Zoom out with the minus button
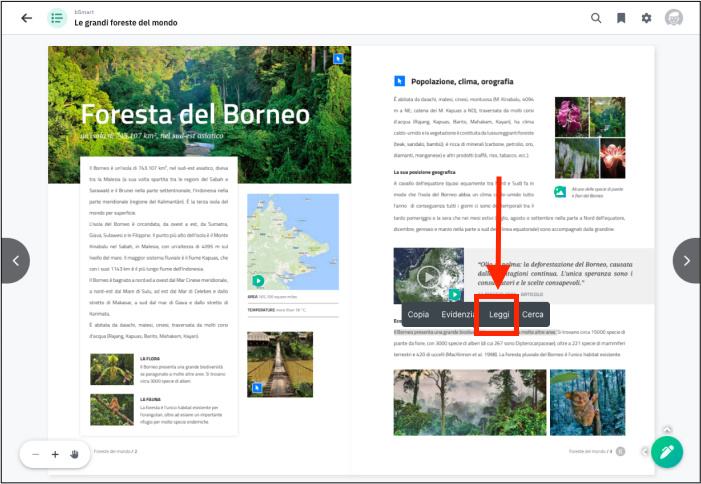This screenshot has height=484, width=701. [x=36, y=455]
